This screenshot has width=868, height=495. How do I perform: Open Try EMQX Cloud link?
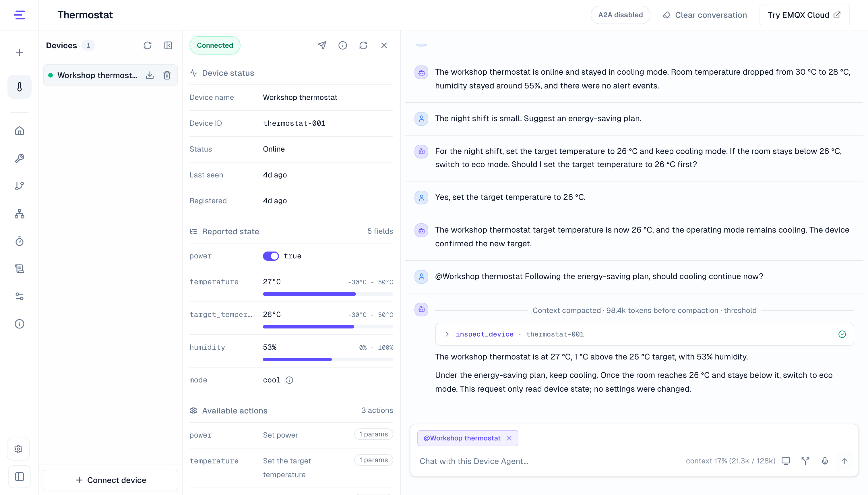point(804,15)
